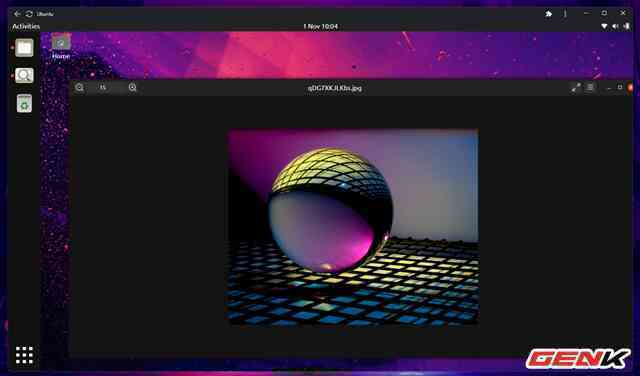
Task: Go back using the outer window arrow
Action: coord(17,14)
